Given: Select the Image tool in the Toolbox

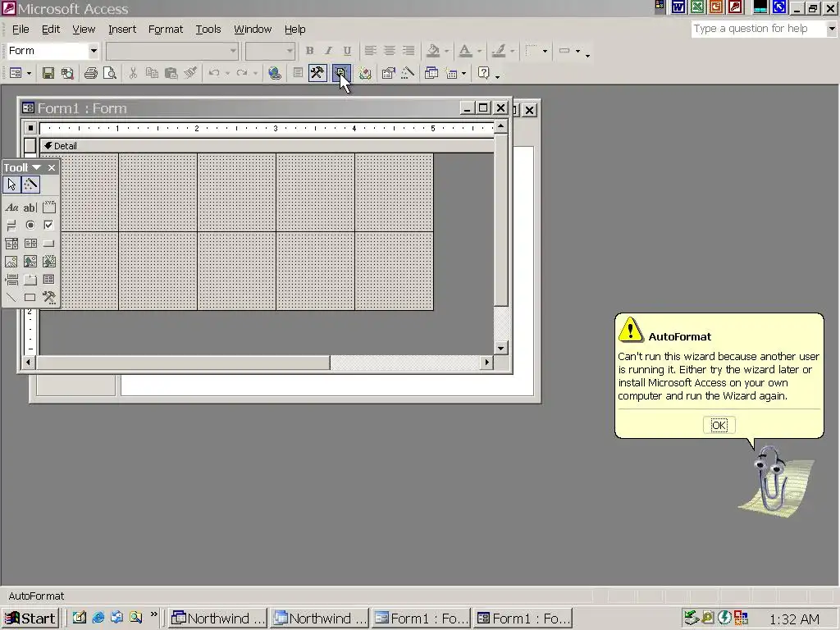Looking at the screenshot, I should pyautogui.click(x=11, y=262).
